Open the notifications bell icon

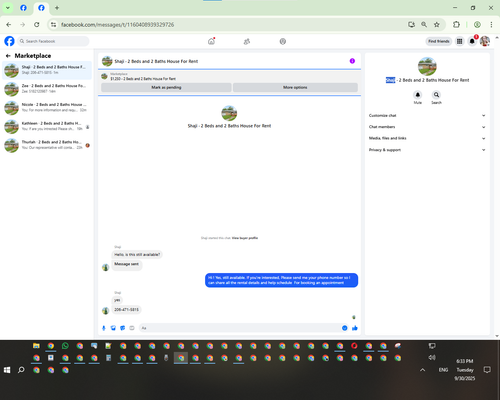click(x=472, y=41)
